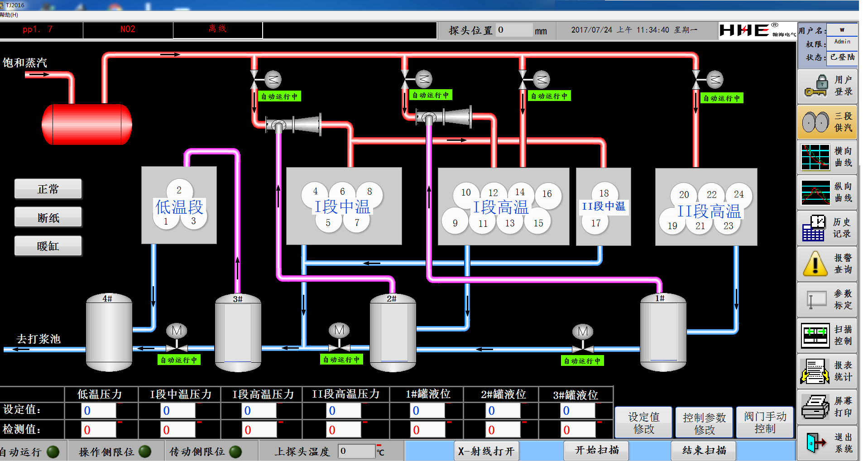868x461 pixels.
Task: Click I段中温压力 setpoint field
Action: (178, 411)
